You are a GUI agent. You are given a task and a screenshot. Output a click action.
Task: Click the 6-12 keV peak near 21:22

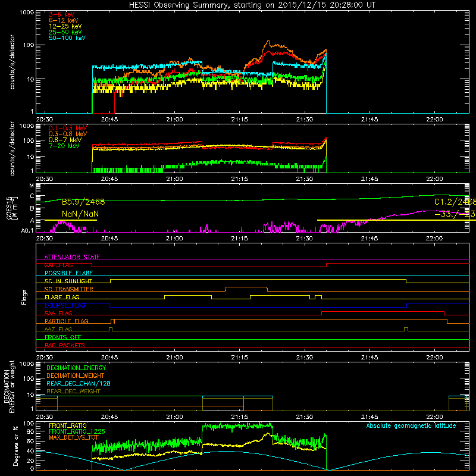(x=268, y=41)
